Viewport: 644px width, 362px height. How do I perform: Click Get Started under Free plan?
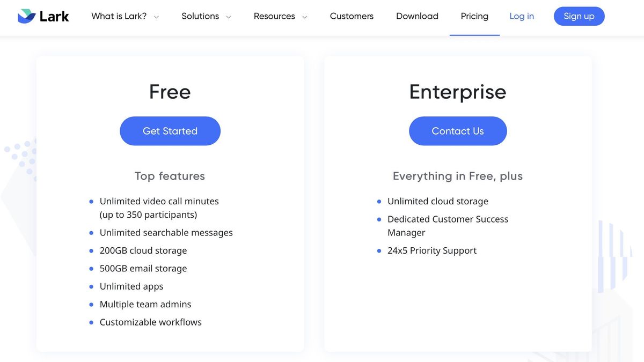170,131
